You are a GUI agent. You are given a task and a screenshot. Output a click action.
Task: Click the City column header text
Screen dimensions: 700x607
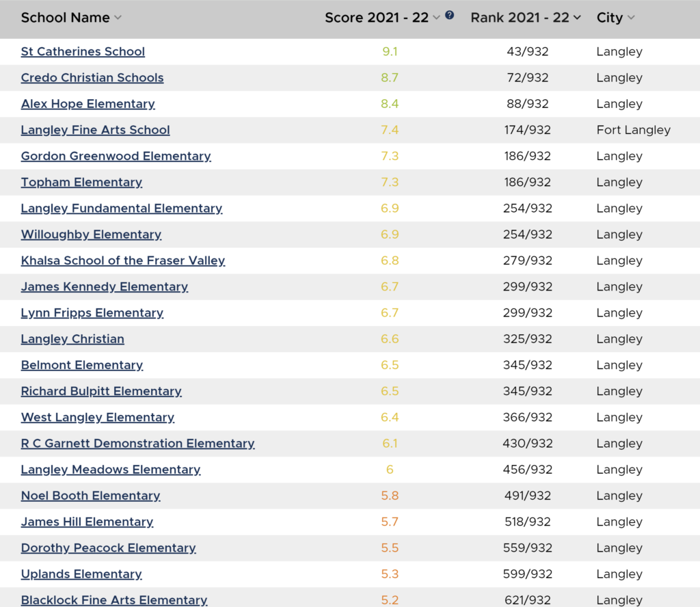point(610,17)
